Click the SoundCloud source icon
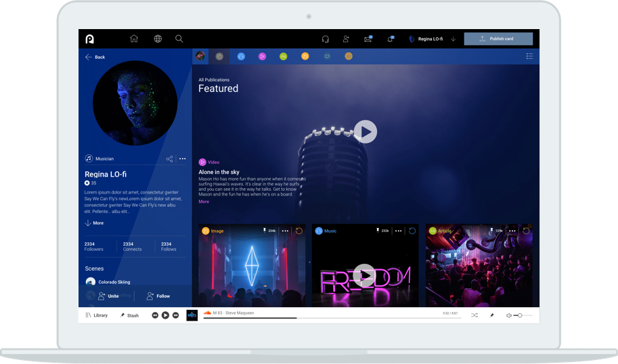618x364 pixels. coord(207,313)
